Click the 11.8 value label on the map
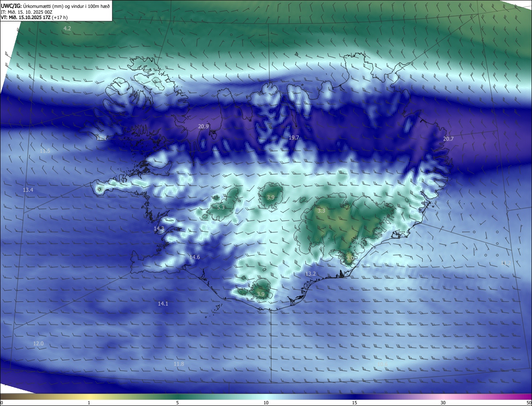The image size is (532, 406). coord(179,364)
